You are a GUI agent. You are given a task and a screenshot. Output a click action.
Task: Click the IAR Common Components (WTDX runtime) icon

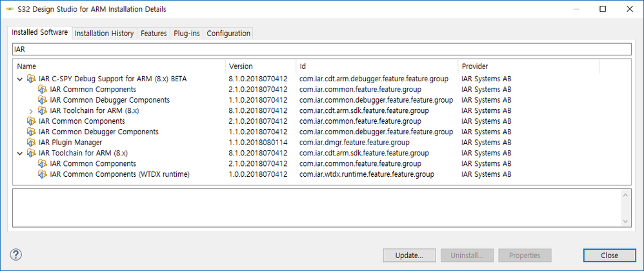(x=43, y=174)
